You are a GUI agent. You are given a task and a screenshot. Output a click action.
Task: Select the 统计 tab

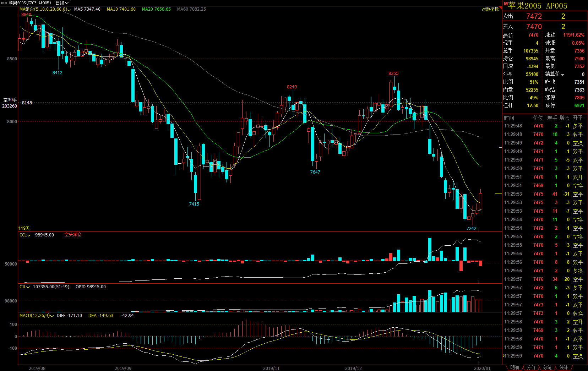pyautogui.click(x=563, y=367)
